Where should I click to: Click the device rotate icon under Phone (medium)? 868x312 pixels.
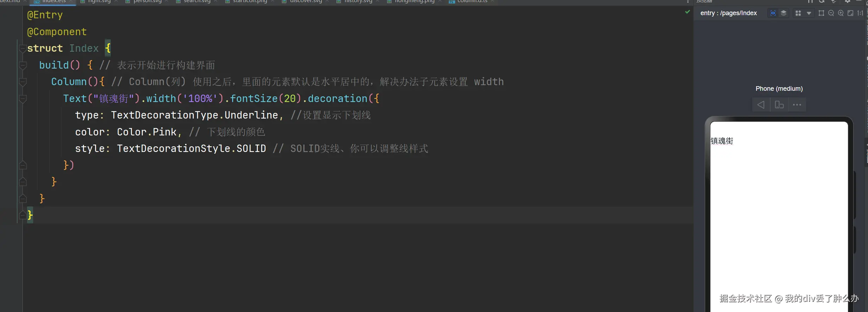coord(779,105)
